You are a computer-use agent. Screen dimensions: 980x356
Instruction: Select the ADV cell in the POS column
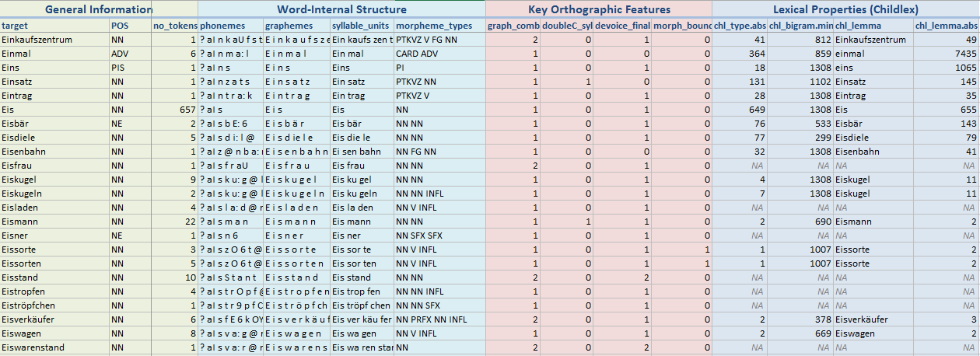(x=120, y=54)
